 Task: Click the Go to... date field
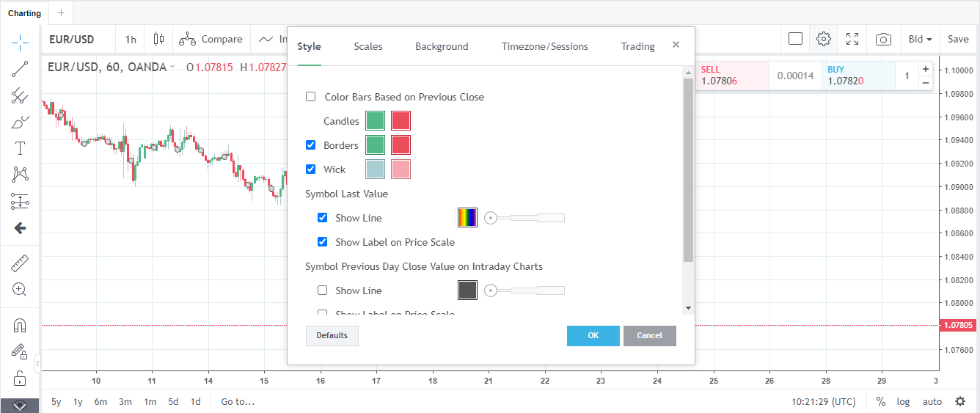(238, 401)
